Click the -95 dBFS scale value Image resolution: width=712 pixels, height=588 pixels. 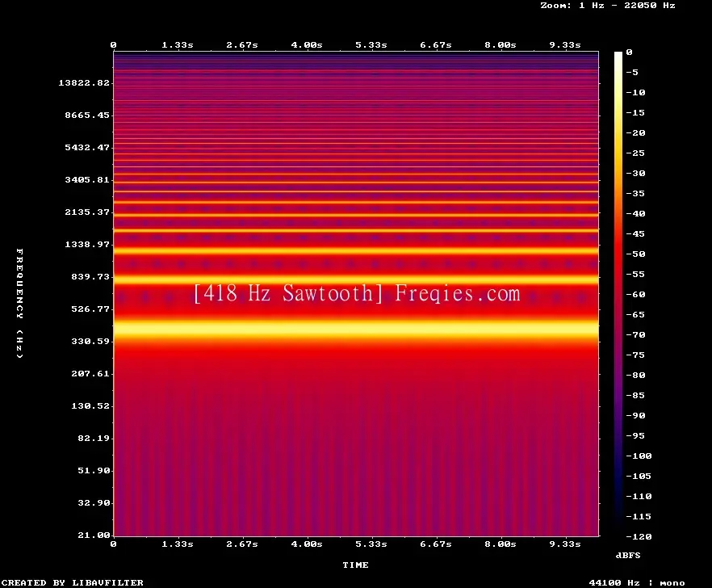(635, 436)
